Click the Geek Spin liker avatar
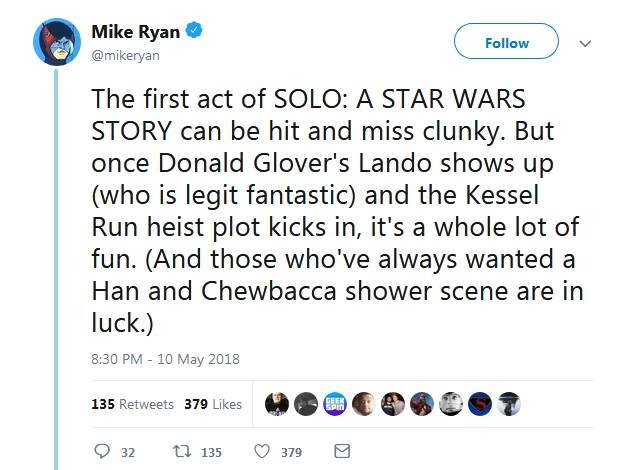The image size is (631, 470). tap(337, 403)
